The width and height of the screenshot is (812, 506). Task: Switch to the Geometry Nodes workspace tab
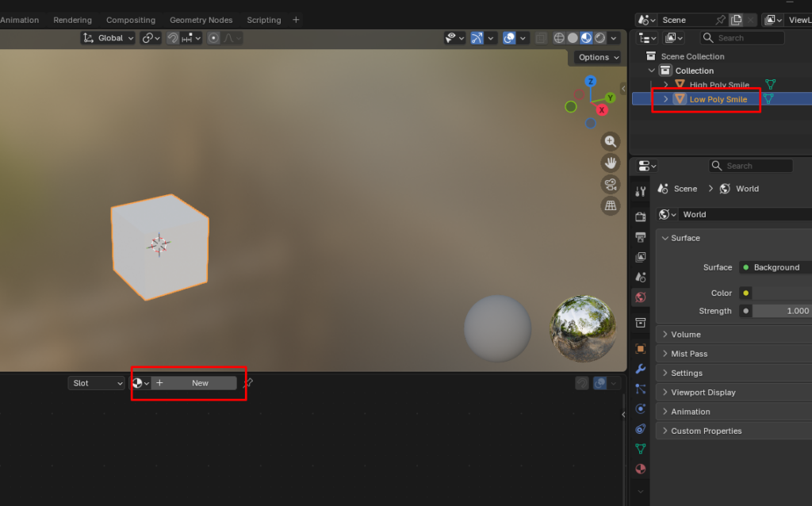click(201, 20)
